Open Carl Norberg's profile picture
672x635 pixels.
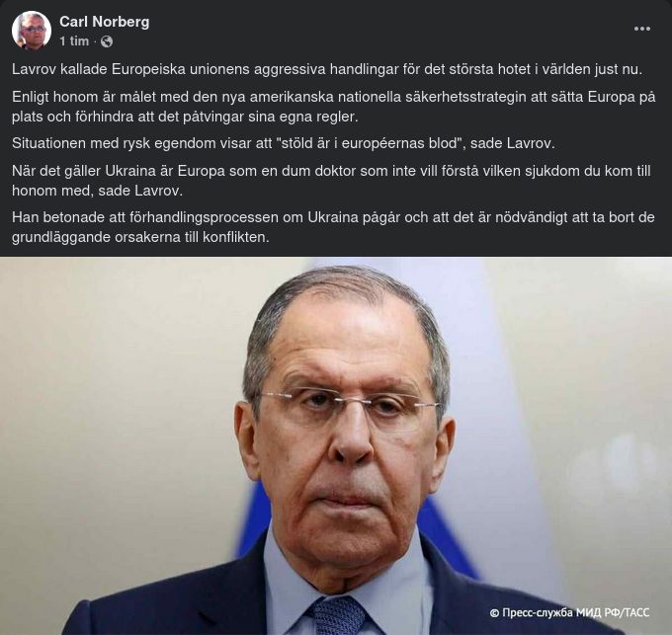point(32,31)
